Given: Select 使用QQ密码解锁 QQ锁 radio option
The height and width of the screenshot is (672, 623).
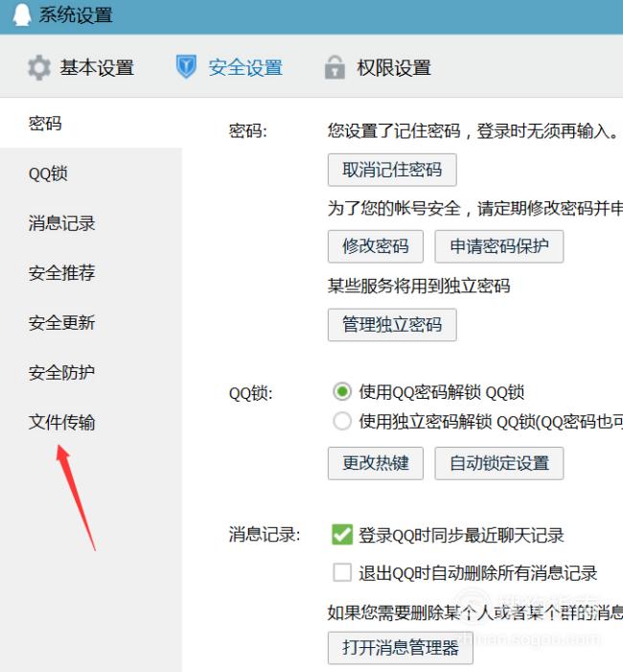Looking at the screenshot, I should 342,392.
